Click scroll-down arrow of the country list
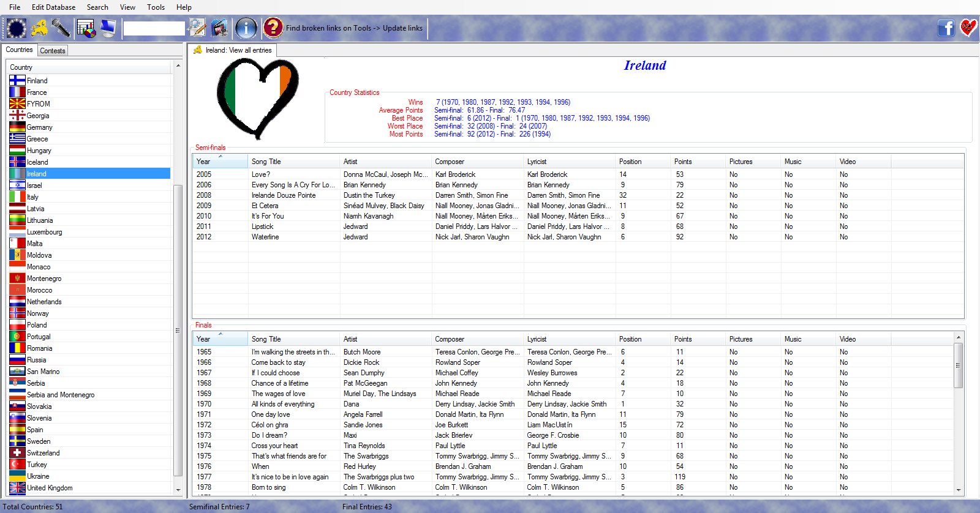 [178, 490]
